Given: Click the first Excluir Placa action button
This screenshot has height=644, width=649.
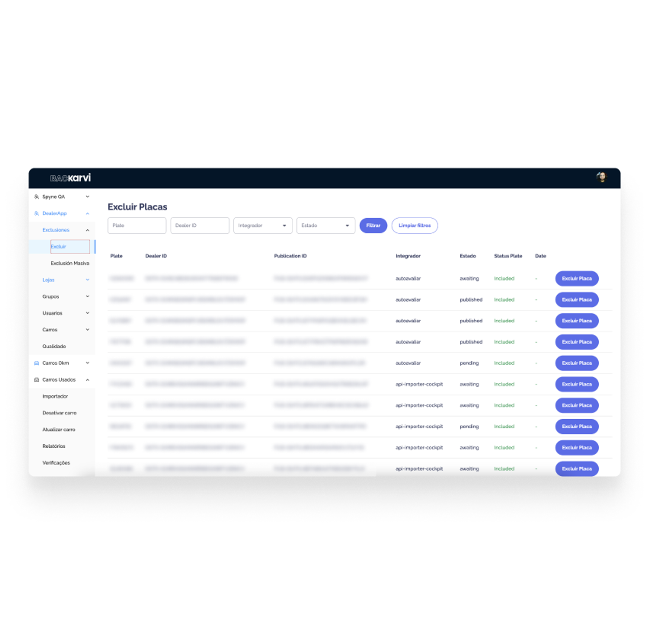Looking at the screenshot, I should click(x=576, y=278).
